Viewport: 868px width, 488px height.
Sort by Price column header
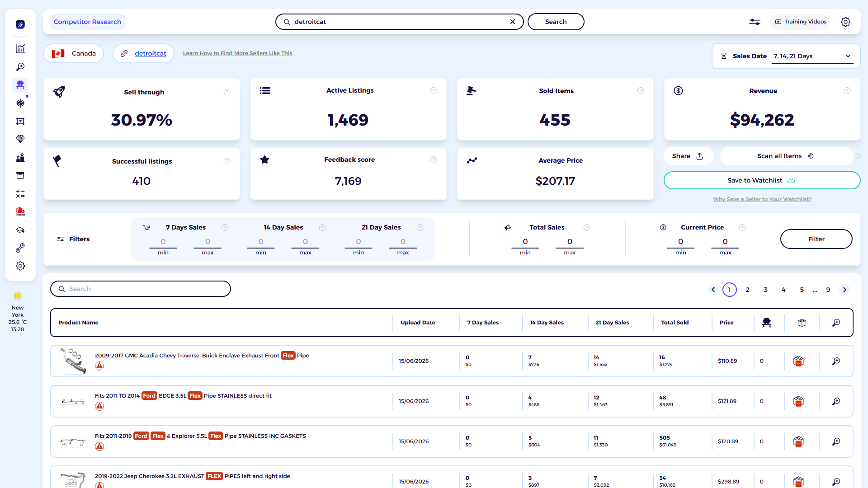[x=726, y=323]
